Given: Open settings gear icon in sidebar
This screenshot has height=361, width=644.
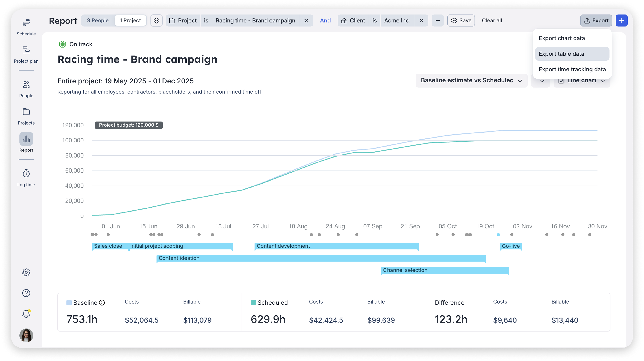Looking at the screenshot, I should pyautogui.click(x=26, y=272).
